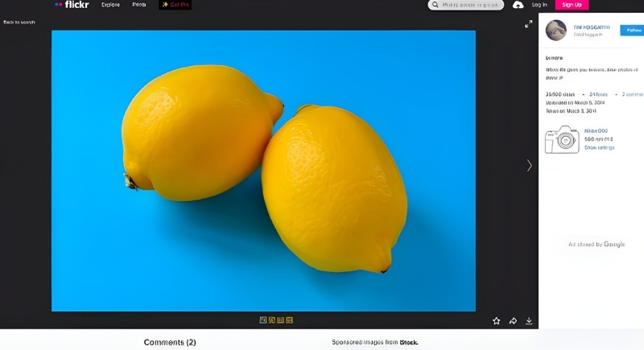Open the photographer's profile avatar
This screenshot has width=644, height=350.
[556, 31]
